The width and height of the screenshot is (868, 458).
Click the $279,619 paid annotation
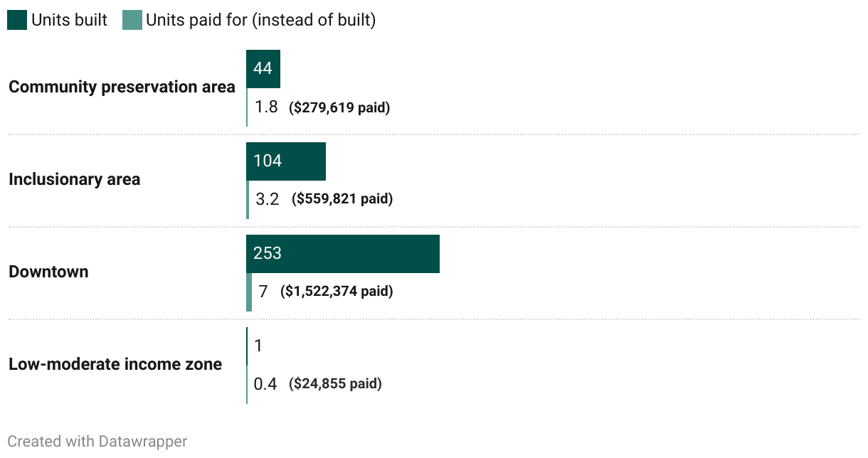pyautogui.click(x=339, y=108)
